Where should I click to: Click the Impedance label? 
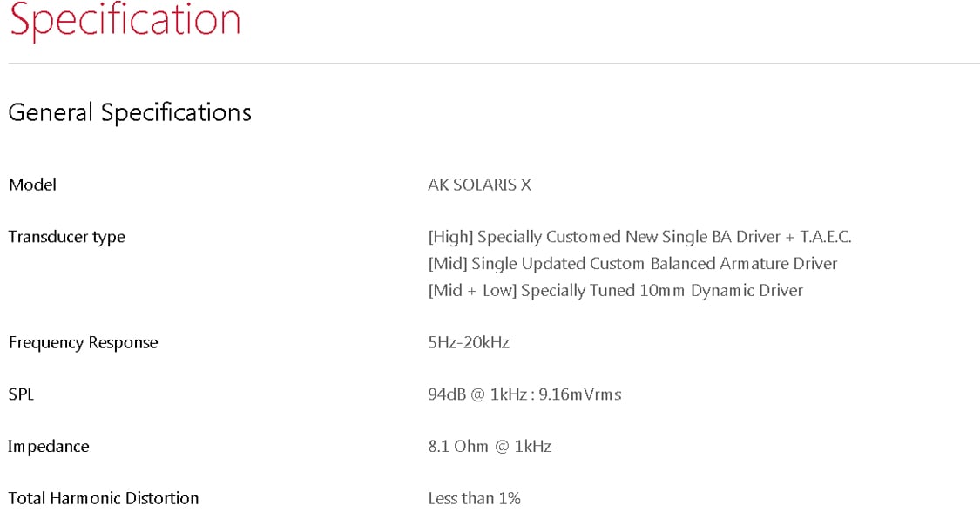48,448
